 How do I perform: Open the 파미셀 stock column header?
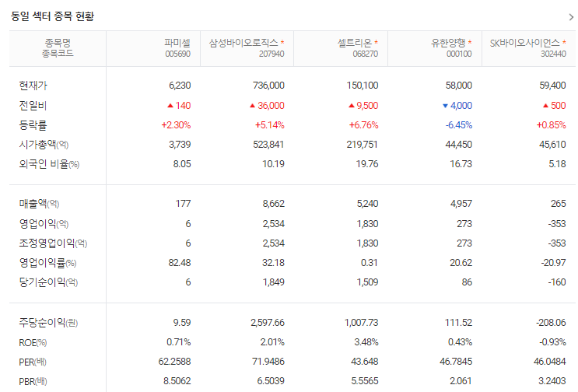point(177,43)
